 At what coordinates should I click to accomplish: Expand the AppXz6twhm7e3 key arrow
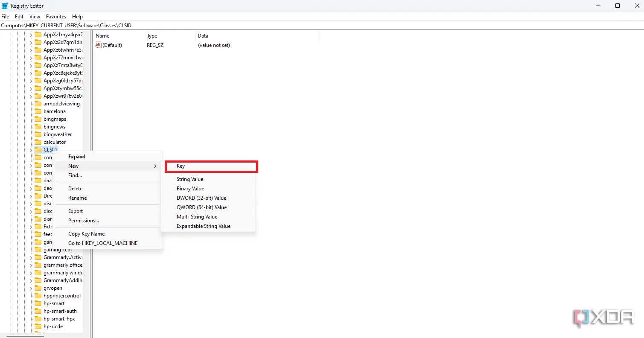31,50
